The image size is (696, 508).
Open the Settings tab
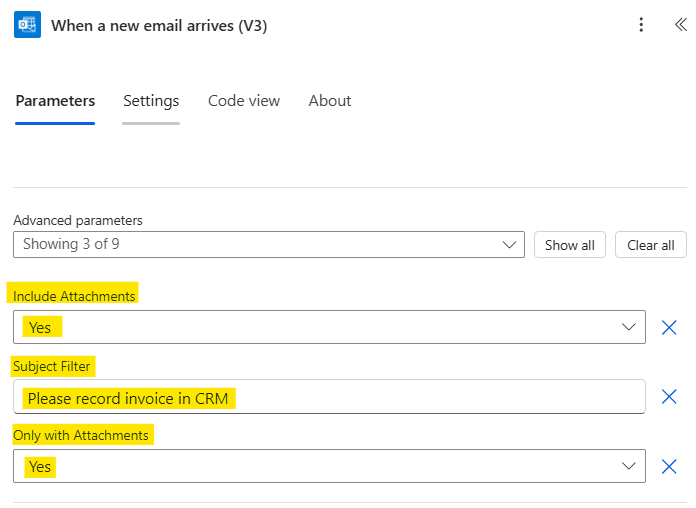click(x=151, y=101)
